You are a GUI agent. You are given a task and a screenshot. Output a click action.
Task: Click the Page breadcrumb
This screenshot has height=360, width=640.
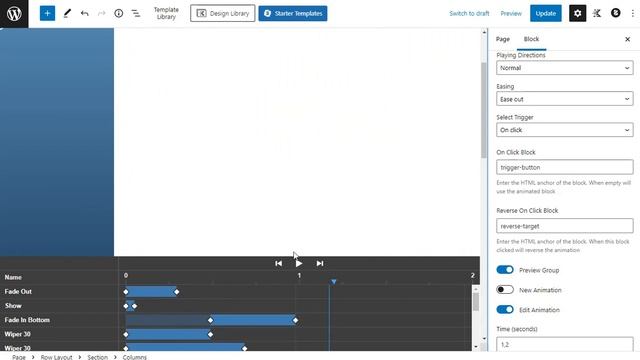click(19, 357)
